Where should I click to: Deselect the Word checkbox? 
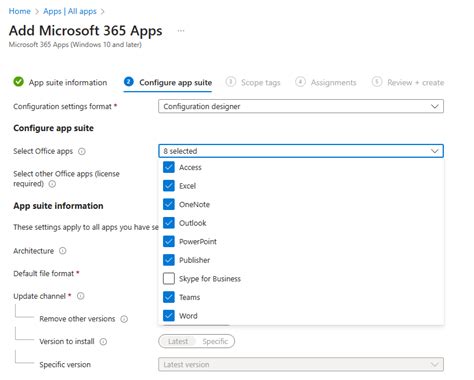coord(169,316)
